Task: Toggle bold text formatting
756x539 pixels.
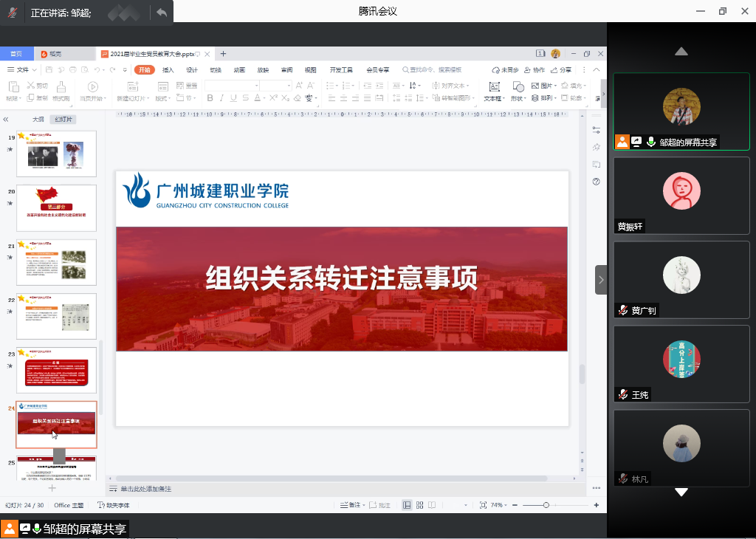Action: point(210,97)
